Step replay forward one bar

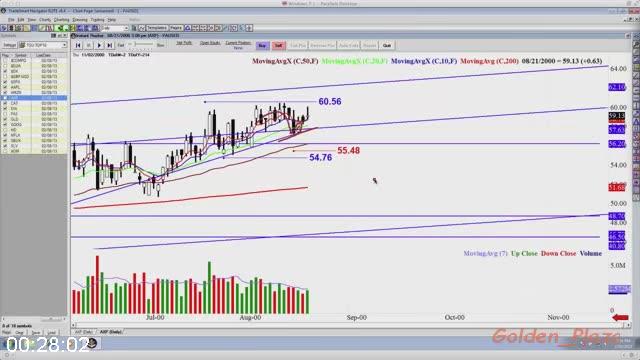click(109, 45)
